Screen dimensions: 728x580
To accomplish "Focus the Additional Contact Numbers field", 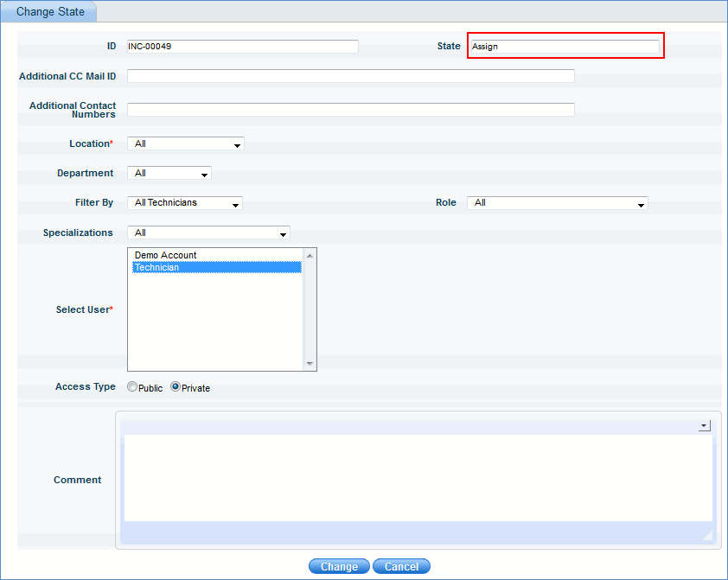I will [x=350, y=110].
